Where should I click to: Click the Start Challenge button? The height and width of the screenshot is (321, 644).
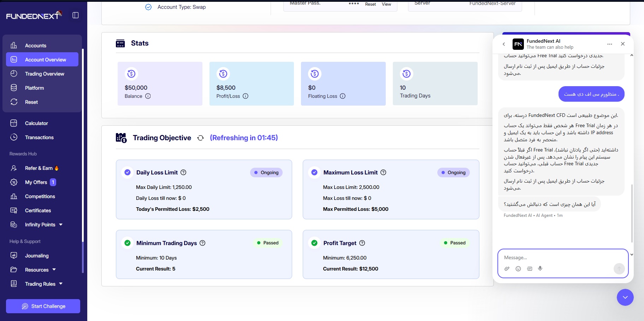pos(43,306)
